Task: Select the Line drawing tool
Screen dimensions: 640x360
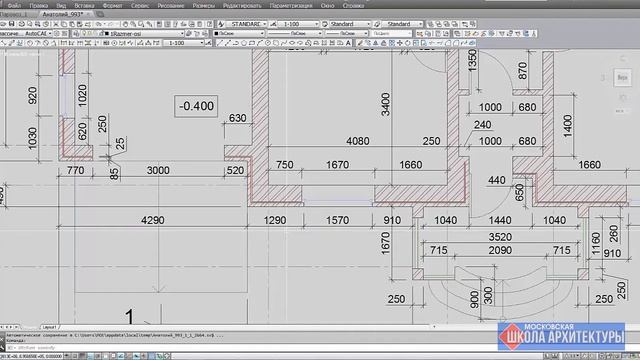Action: [x=219, y=43]
